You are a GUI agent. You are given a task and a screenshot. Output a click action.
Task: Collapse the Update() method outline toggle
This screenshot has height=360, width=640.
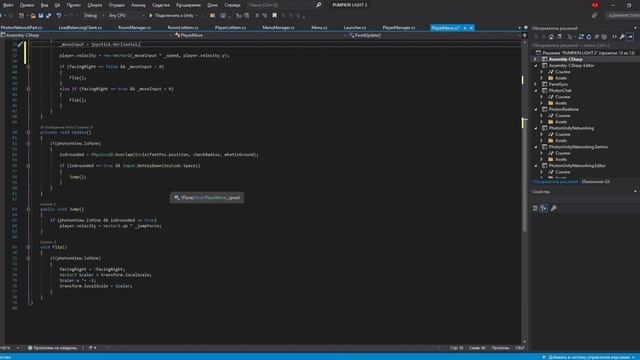[x=28, y=132]
